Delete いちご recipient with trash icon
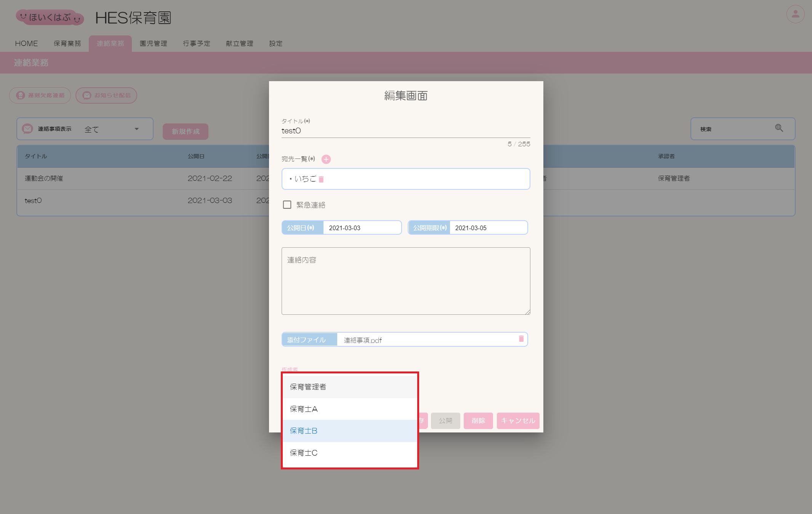Image resolution: width=812 pixels, height=514 pixels. (x=321, y=179)
